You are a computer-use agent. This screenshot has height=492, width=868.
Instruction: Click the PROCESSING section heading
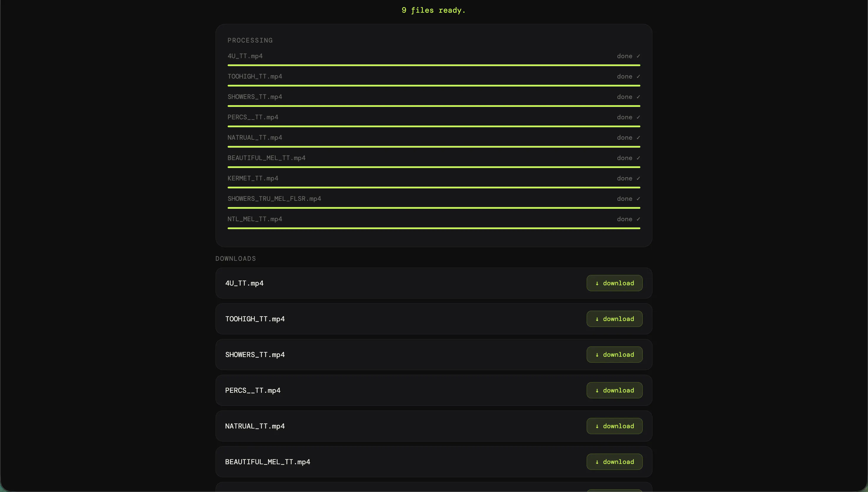pyautogui.click(x=250, y=40)
